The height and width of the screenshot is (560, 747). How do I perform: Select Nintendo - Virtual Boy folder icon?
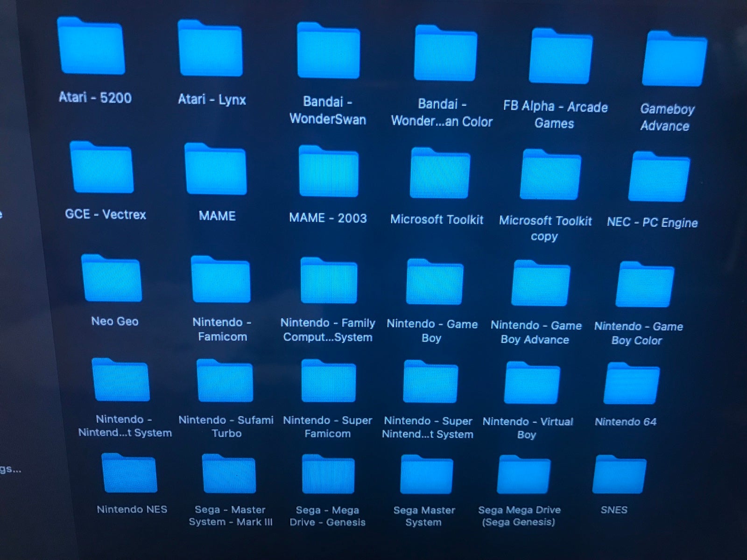point(532,383)
